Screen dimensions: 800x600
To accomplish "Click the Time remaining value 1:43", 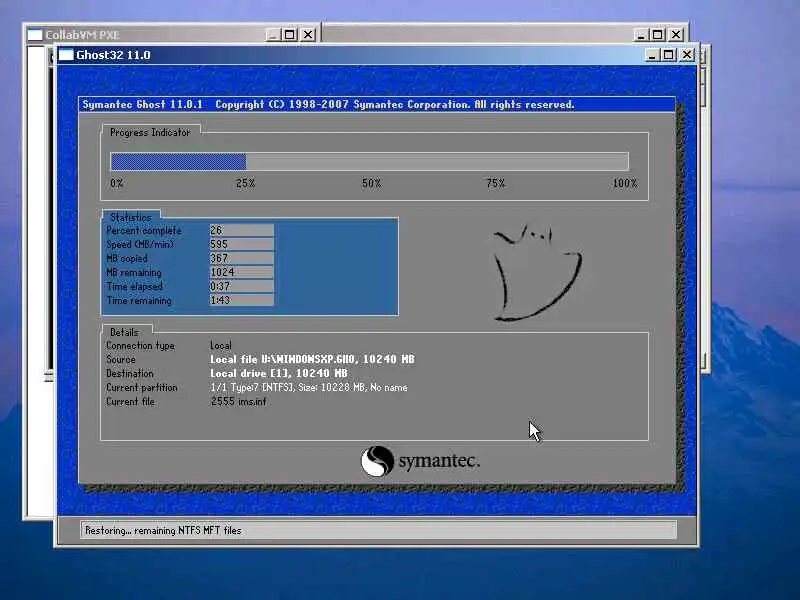I will pos(241,301).
